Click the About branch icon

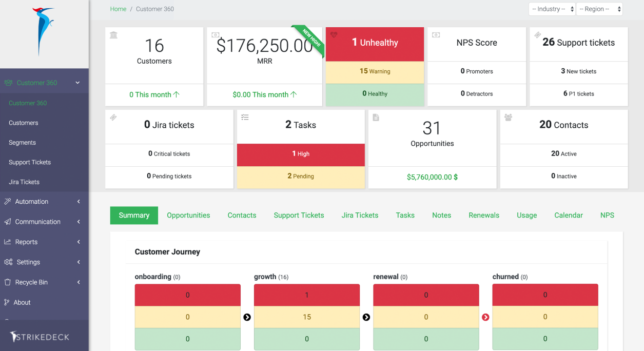point(7,302)
